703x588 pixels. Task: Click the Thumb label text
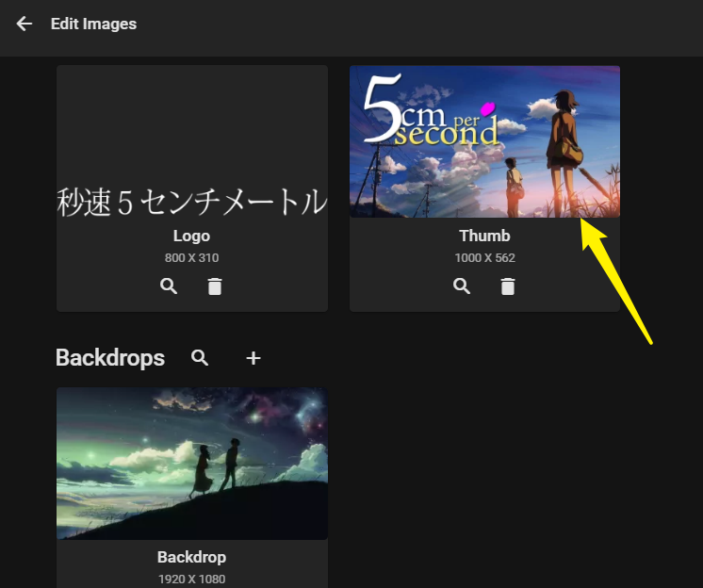tap(484, 236)
